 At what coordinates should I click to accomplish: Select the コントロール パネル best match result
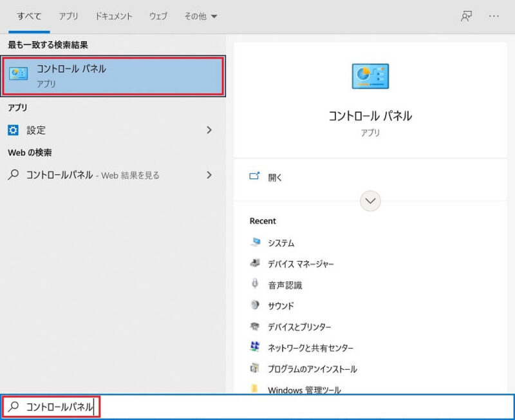(x=113, y=76)
